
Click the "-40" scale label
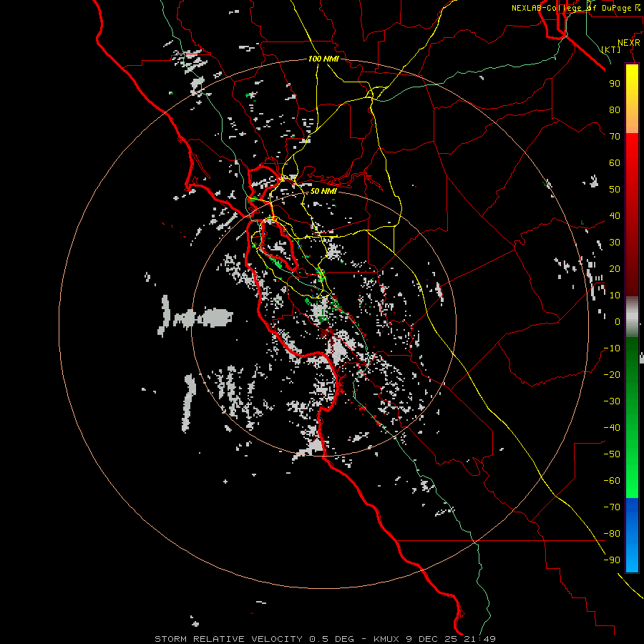[x=612, y=428]
